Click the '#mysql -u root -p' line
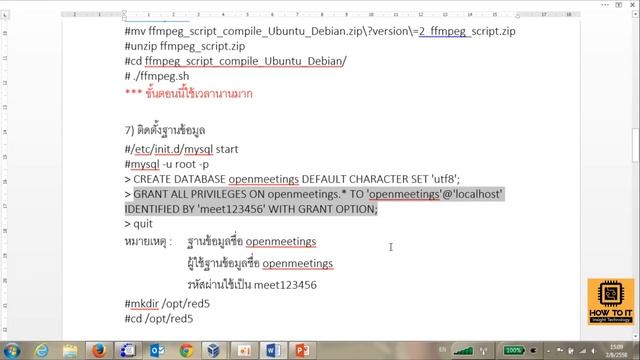Image resolution: width=640 pixels, height=360 pixels. pos(167,164)
